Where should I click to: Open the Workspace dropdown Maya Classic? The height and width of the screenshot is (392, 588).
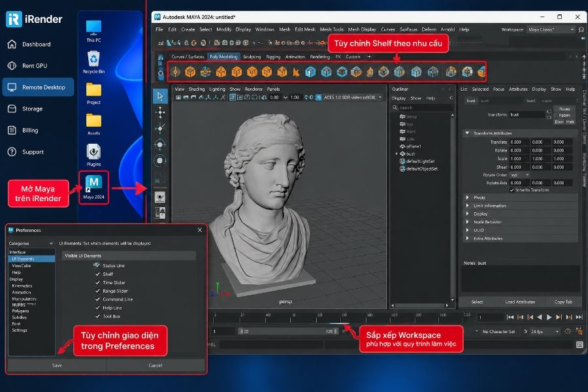(x=551, y=29)
